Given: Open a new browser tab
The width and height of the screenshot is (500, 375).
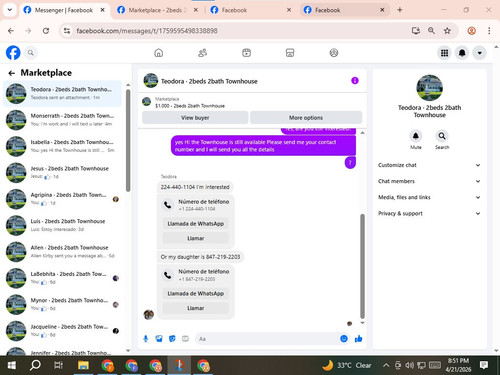Looking at the screenshot, I should pyautogui.click(x=400, y=10).
